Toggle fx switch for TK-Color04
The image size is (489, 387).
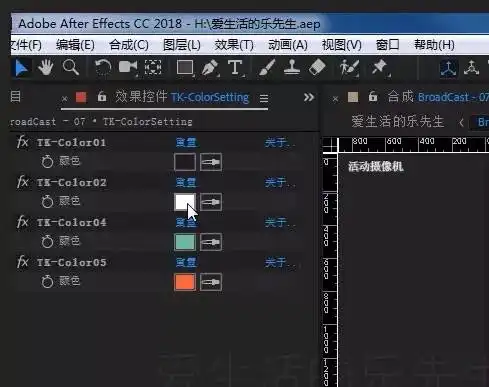[x=22, y=222]
